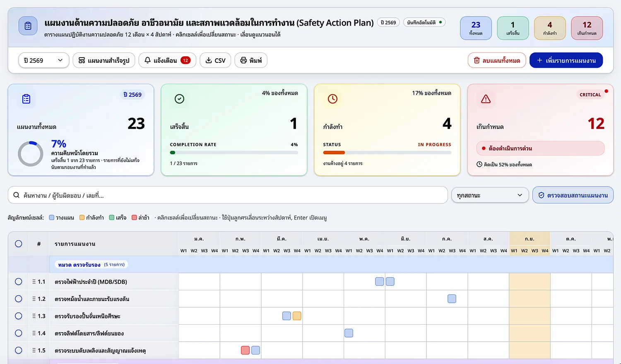The width and height of the screenshot is (621, 364).
Task: Click the printer icon on พิมพ์ button
Action: tap(243, 60)
